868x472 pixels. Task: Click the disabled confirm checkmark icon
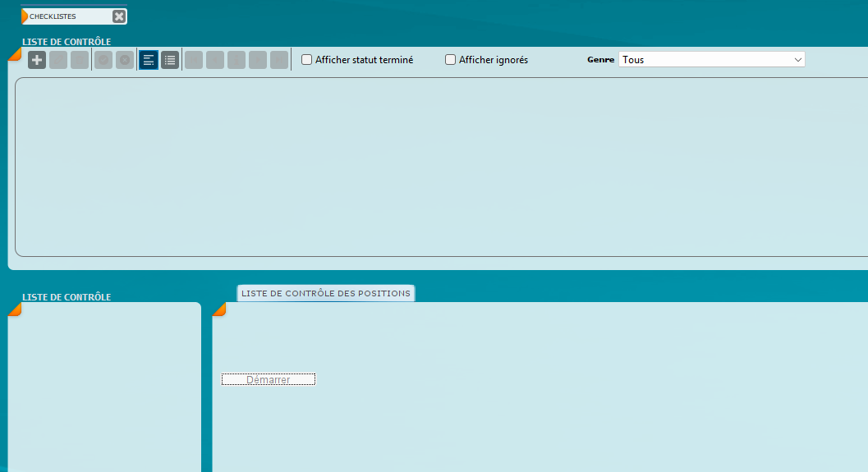click(x=103, y=60)
